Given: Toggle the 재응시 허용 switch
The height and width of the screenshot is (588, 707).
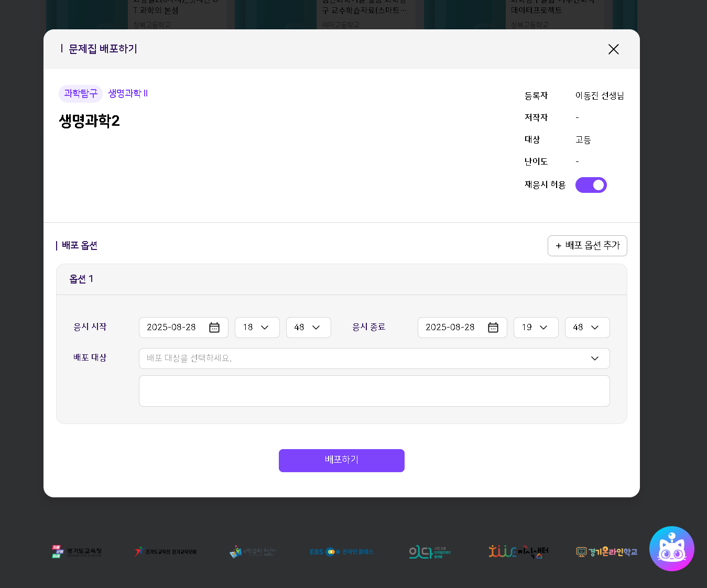Looking at the screenshot, I should (591, 185).
